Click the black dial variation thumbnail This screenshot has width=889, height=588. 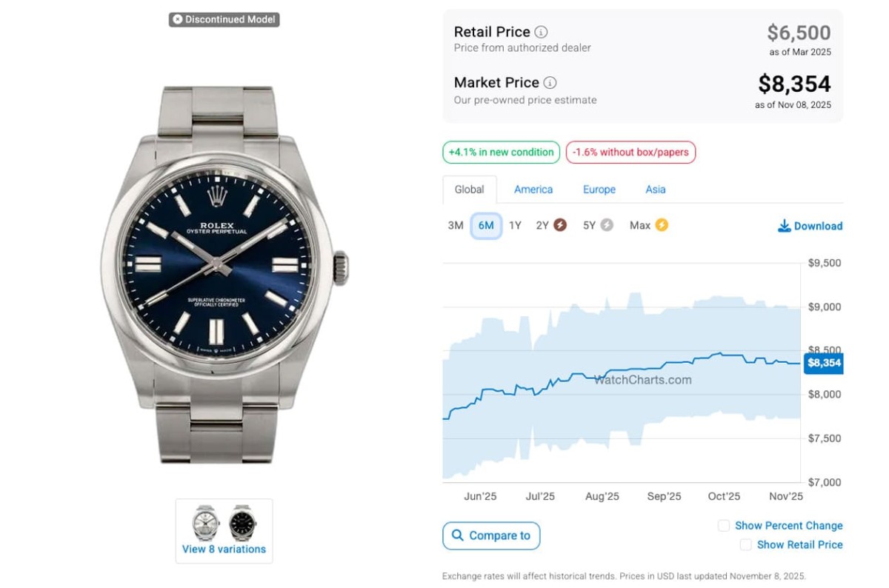(x=242, y=523)
